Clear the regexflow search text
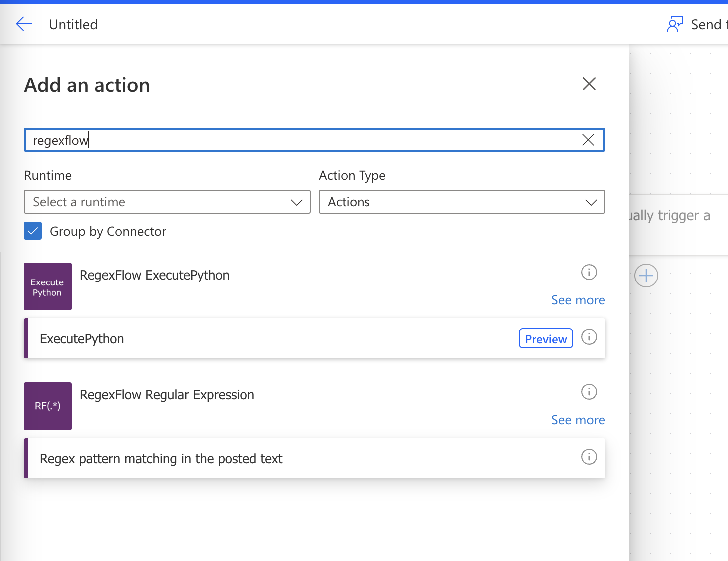728x561 pixels. coord(588,140)
